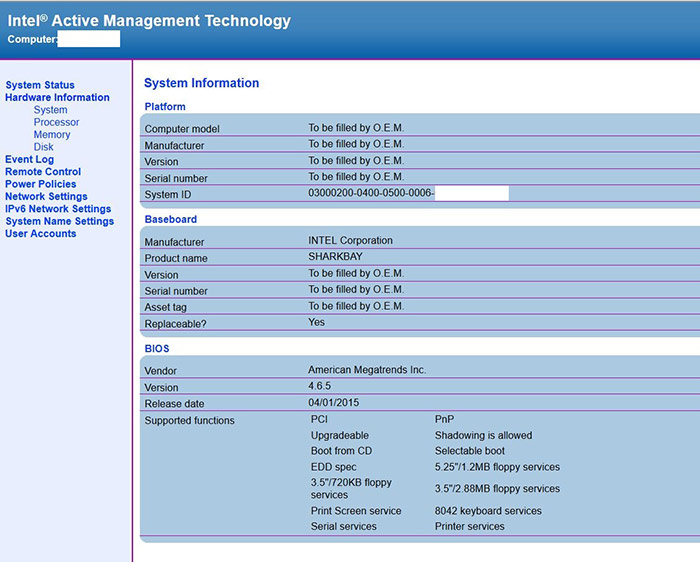Click the product name SHARKBAY

click(335, 257)
